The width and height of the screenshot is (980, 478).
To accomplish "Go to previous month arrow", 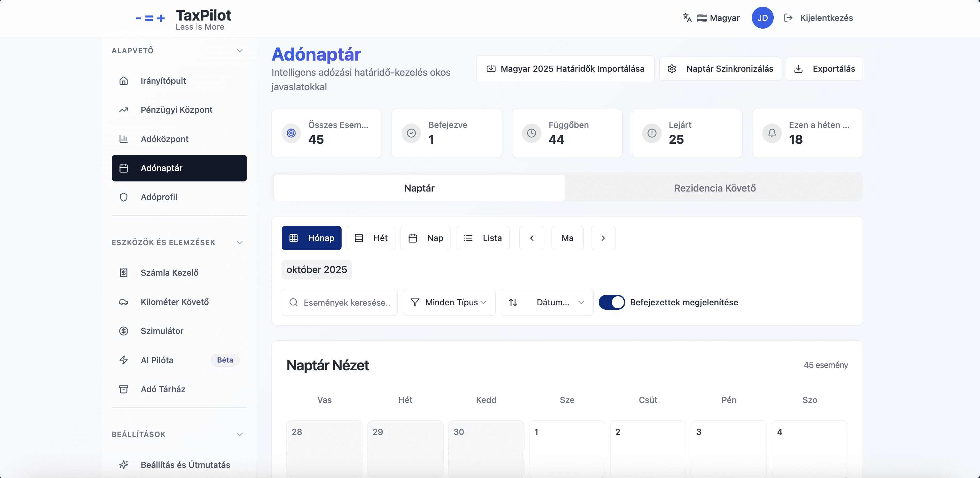I will pyautogui.click(x=531, y=238).
